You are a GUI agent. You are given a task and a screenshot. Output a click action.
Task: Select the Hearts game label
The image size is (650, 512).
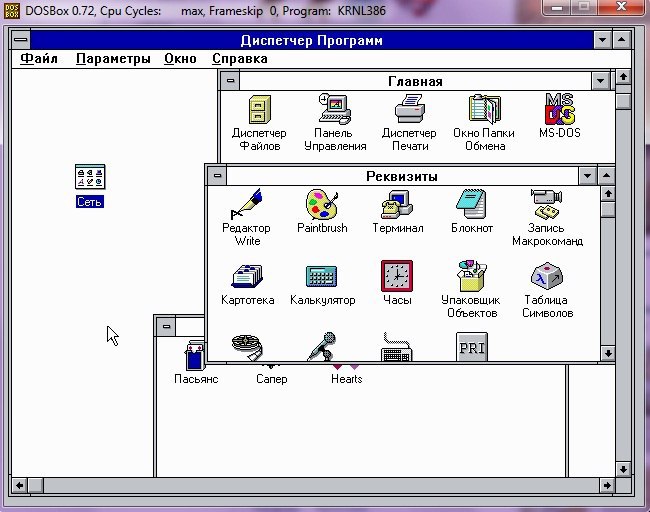click(x=347, y=379)
